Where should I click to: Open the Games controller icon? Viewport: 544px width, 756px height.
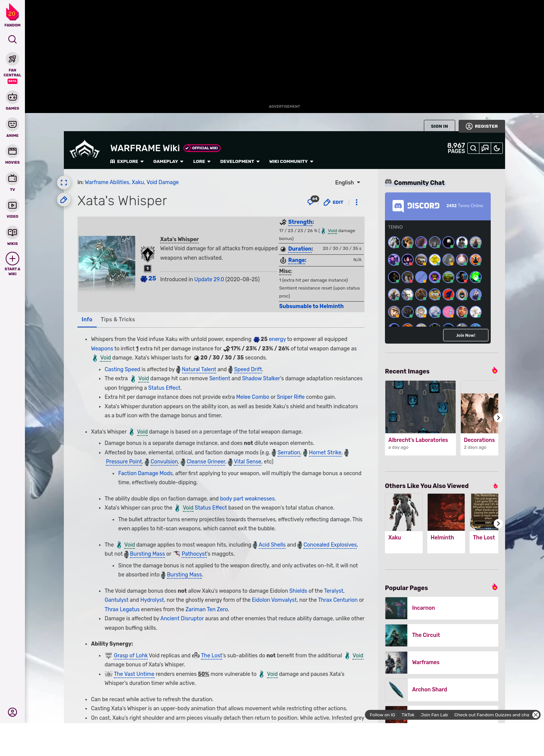[12, 97]
